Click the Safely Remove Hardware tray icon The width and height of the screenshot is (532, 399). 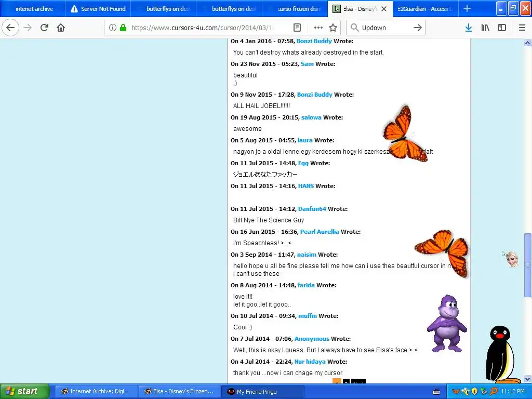(x=484, y=392)
